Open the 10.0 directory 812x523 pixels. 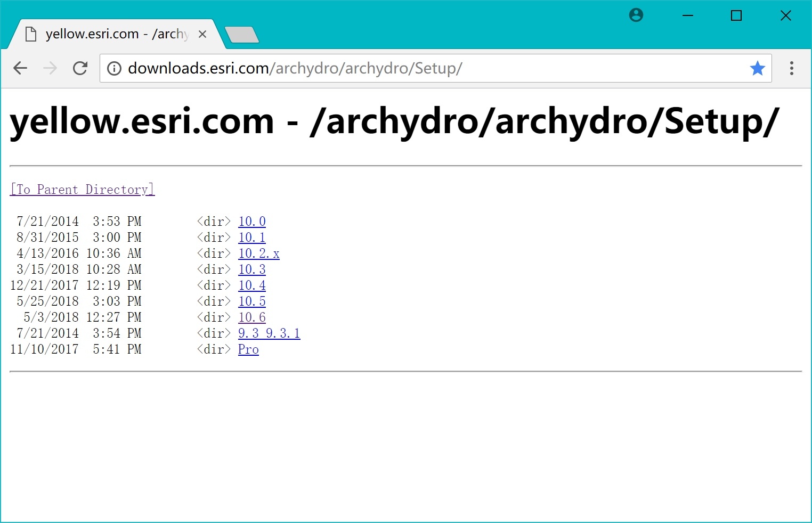[x=252, y=221]
